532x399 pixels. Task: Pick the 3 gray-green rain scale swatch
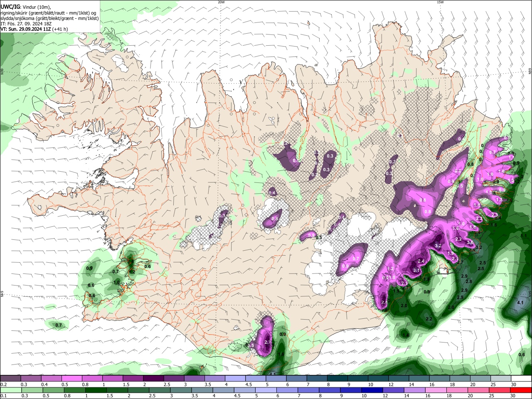tap(181, 390)
